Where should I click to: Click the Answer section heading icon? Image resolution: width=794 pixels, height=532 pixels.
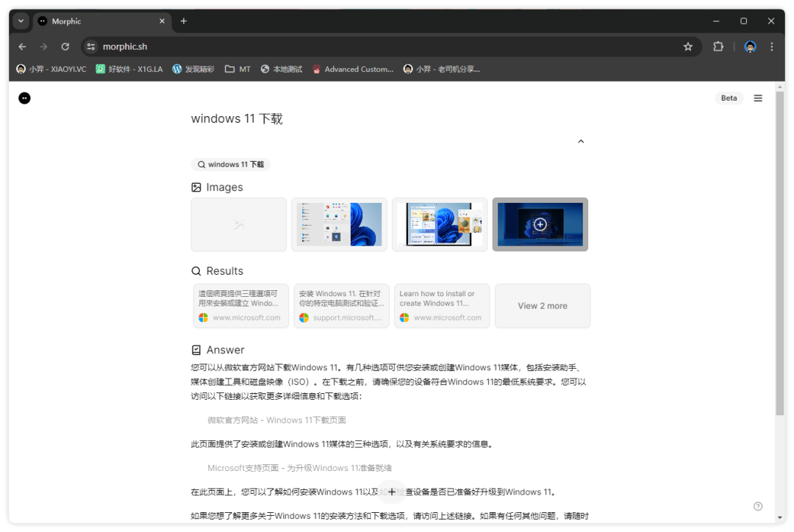point(196,351)
